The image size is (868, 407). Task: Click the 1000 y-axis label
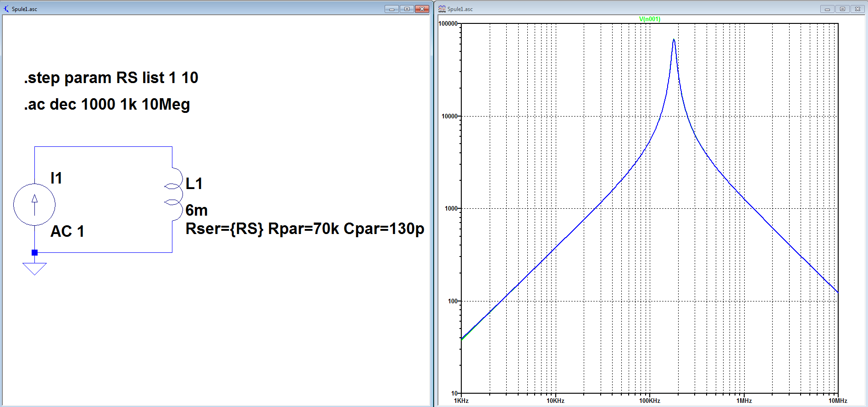[x=451, y=208]
